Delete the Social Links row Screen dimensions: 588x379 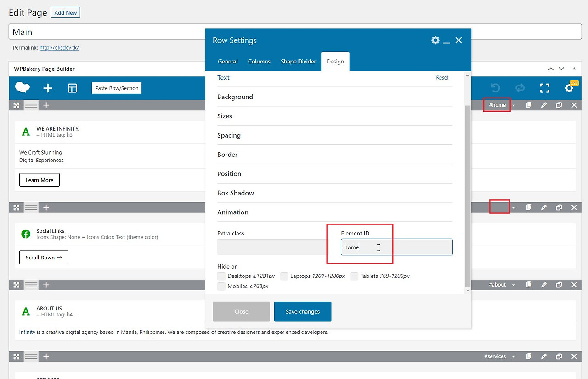coord(574,207)
